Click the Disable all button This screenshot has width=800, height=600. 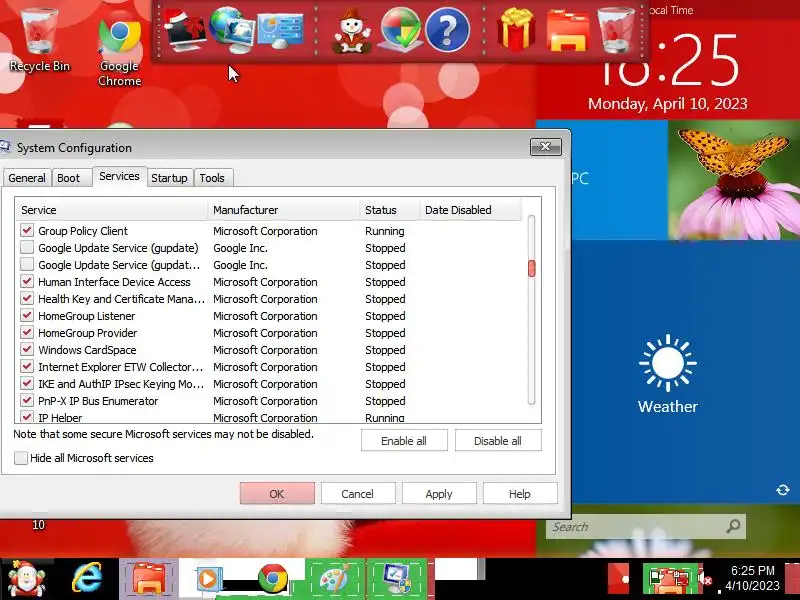pos(498,441)
